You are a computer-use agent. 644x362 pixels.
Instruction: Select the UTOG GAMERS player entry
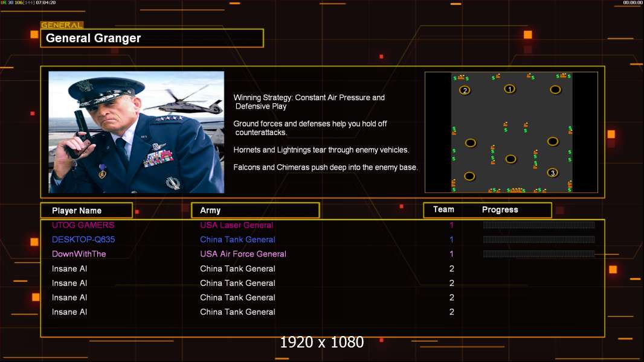[x=83, y=225]
